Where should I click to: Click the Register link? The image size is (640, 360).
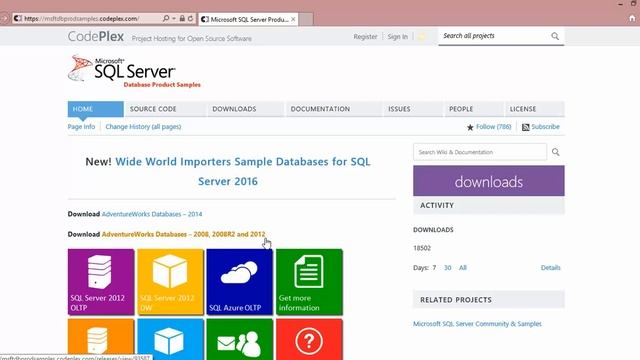[x=365, y=37]
